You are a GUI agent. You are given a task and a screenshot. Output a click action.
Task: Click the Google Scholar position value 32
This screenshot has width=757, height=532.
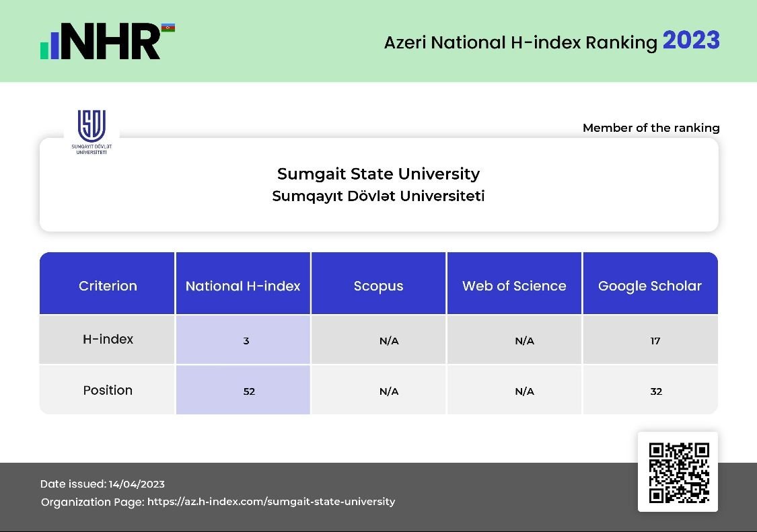pyautogui.click(x=656, y=391)
